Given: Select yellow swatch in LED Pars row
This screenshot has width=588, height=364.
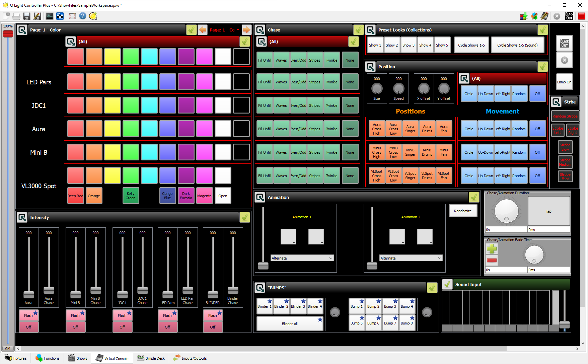Looking at the screenshot, I should point(113,82).
